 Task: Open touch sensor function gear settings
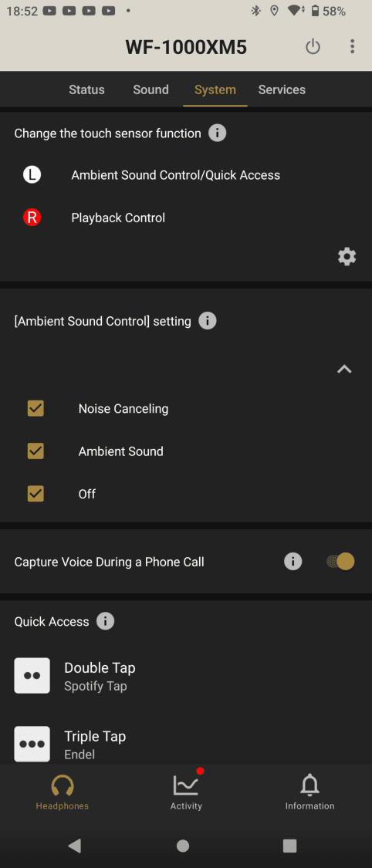point(347,257)
